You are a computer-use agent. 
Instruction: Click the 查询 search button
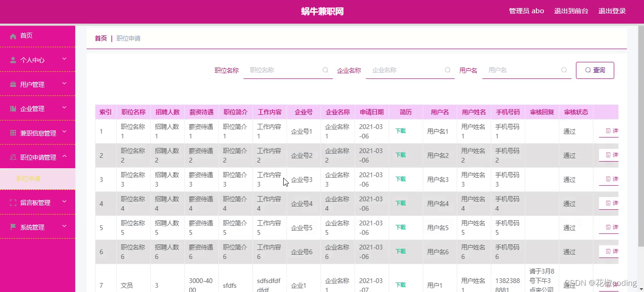coord(595,70)
